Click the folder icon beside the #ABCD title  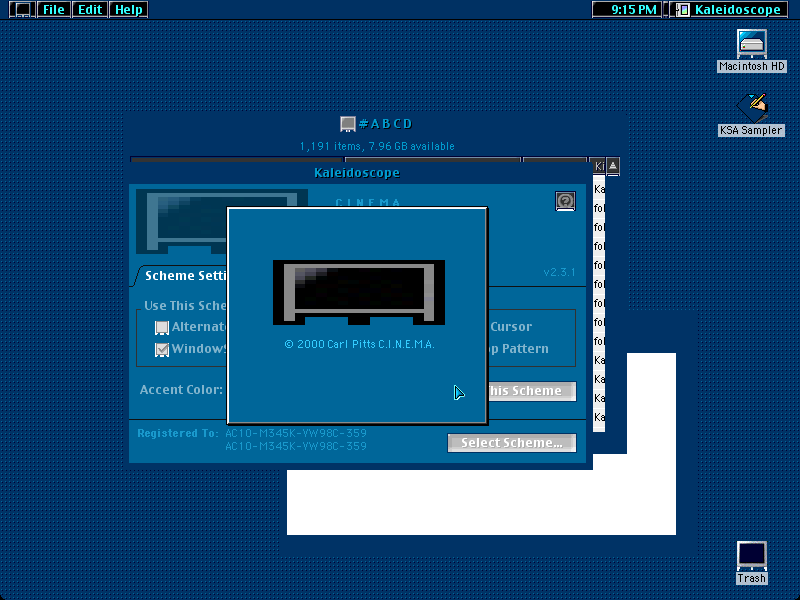point(347,124)
